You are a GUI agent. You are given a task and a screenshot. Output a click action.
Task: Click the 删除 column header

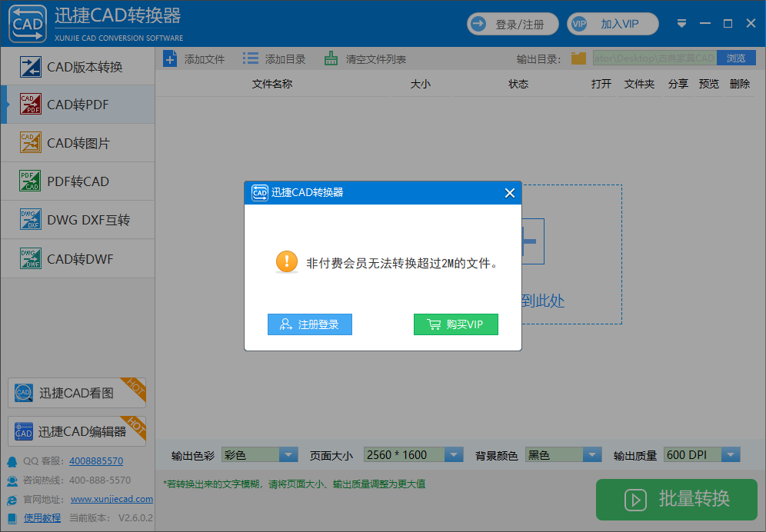(x=740, y=84)
